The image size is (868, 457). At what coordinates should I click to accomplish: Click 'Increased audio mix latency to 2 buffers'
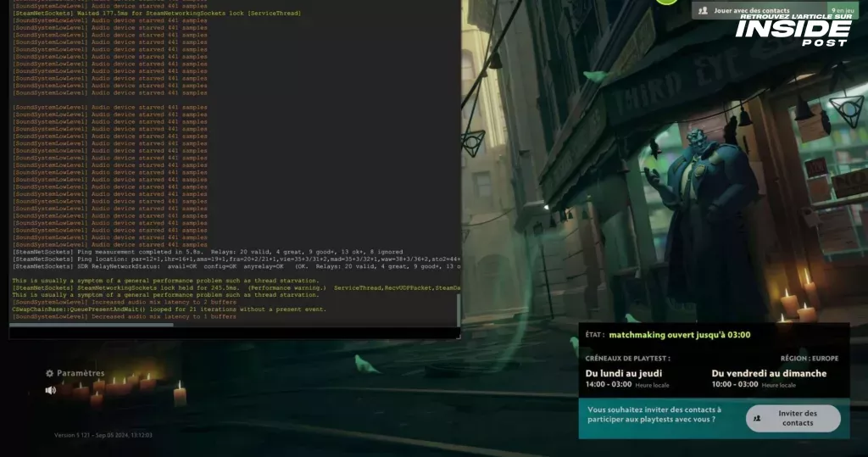pos(124,302)
